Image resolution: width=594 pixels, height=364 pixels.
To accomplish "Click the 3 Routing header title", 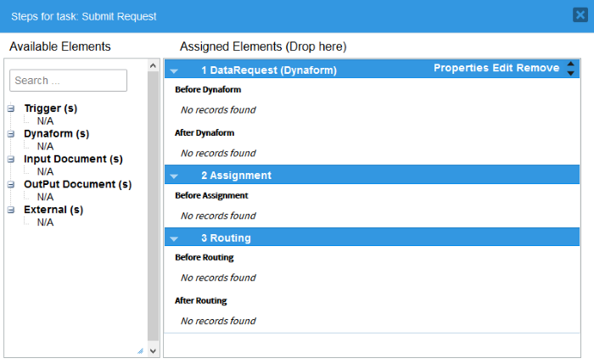I will coord(227,238).
